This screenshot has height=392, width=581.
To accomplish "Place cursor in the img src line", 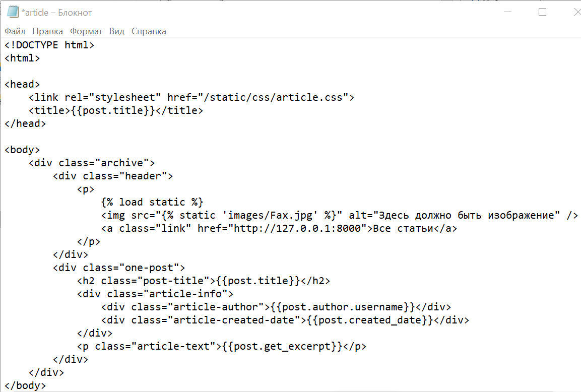I will pos(340,215).
